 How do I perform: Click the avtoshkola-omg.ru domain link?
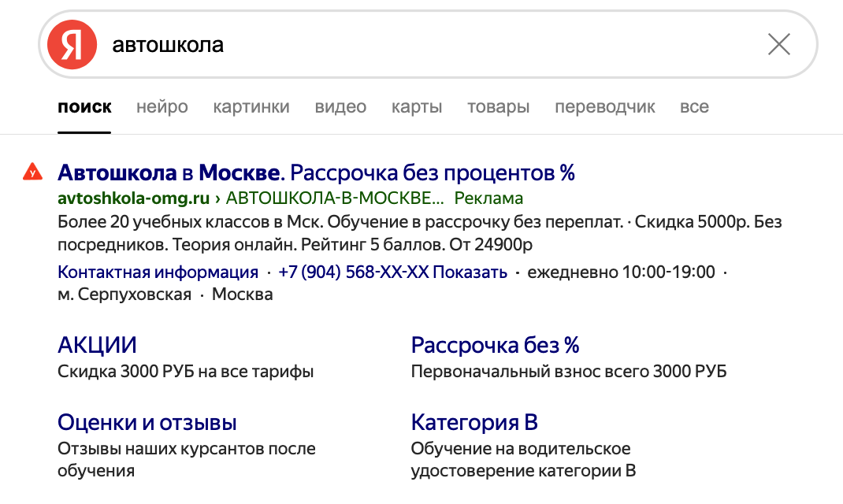(133, 198)
